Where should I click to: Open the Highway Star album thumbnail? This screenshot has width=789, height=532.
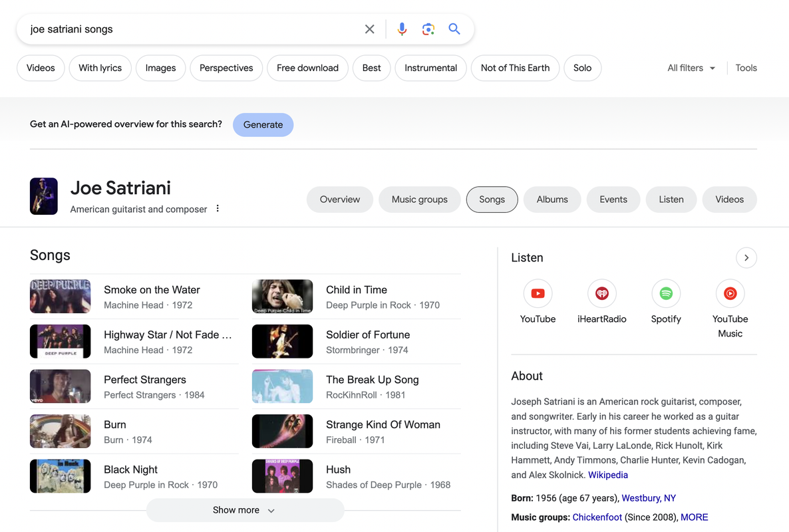coord(61,341)
